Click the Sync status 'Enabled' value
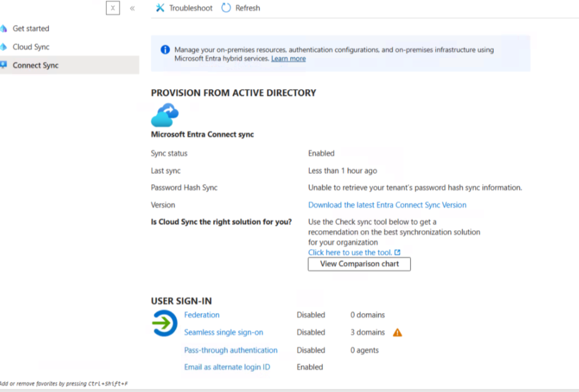This screenshot has width=579, height=392. point(321,153)
